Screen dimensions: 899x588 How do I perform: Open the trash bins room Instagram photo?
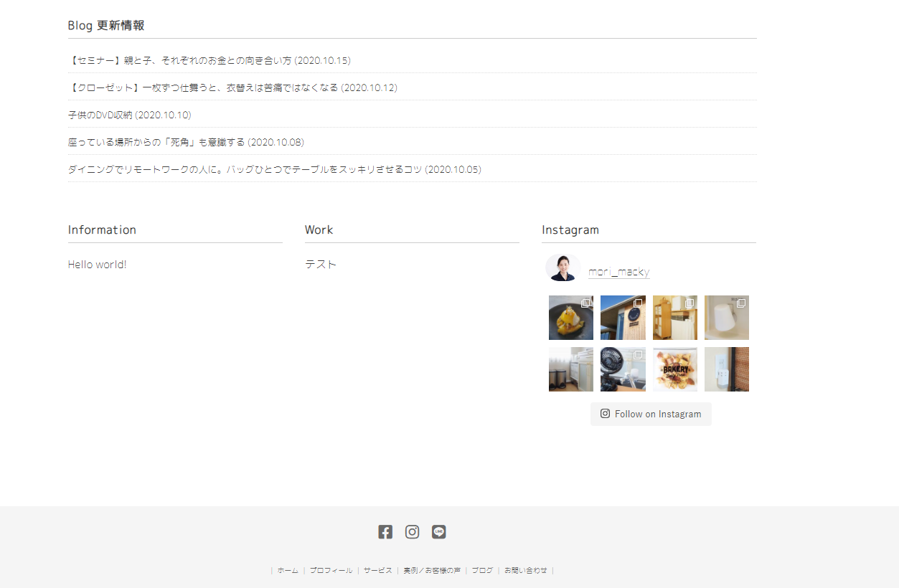click(571, 369)
